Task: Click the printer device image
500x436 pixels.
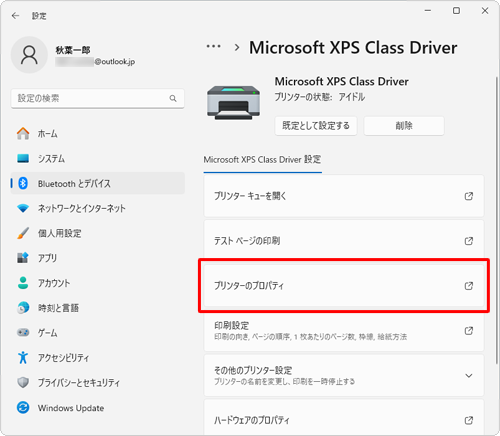Action: (233, 103)
